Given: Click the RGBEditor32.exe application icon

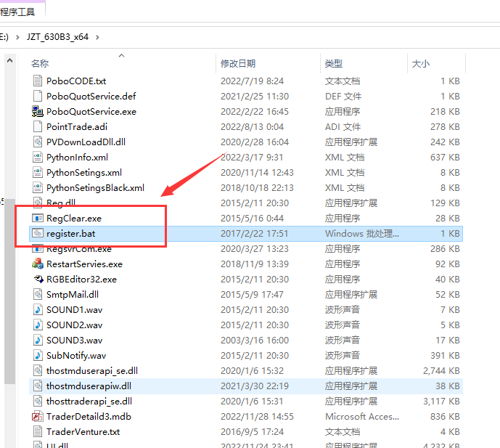Looking at the screenshot, I should pyautogui.click(x=38, y=280).
